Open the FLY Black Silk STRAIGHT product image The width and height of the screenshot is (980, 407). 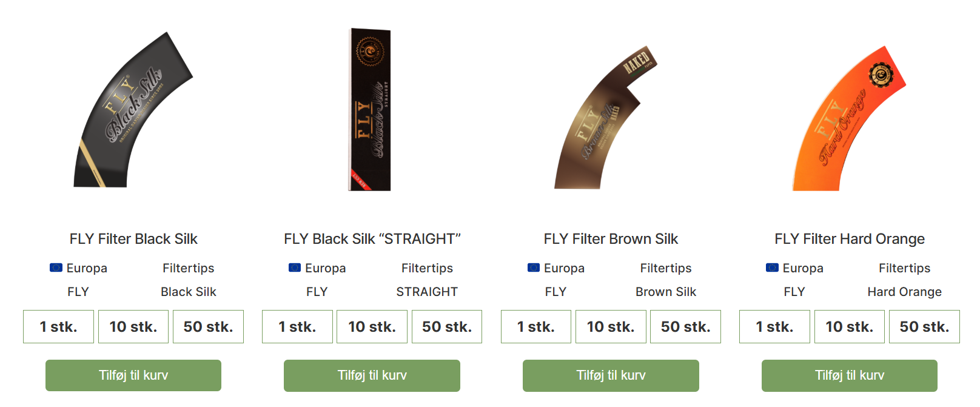coord(370,110)
